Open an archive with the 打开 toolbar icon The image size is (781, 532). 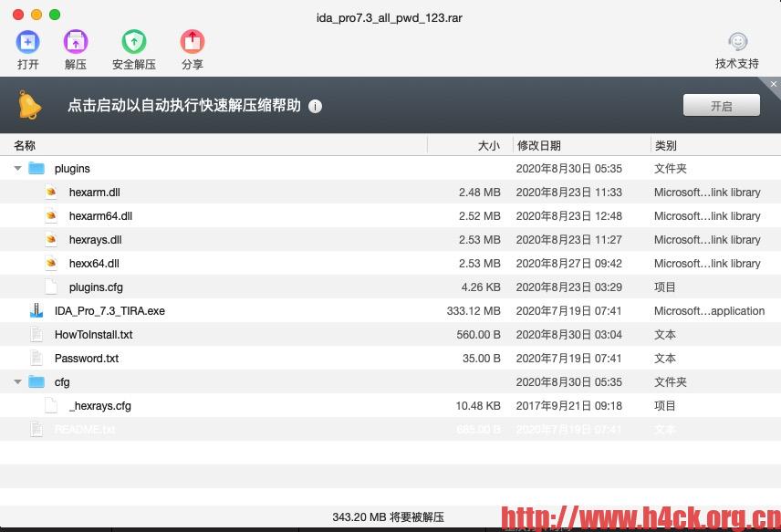[28, 42]
